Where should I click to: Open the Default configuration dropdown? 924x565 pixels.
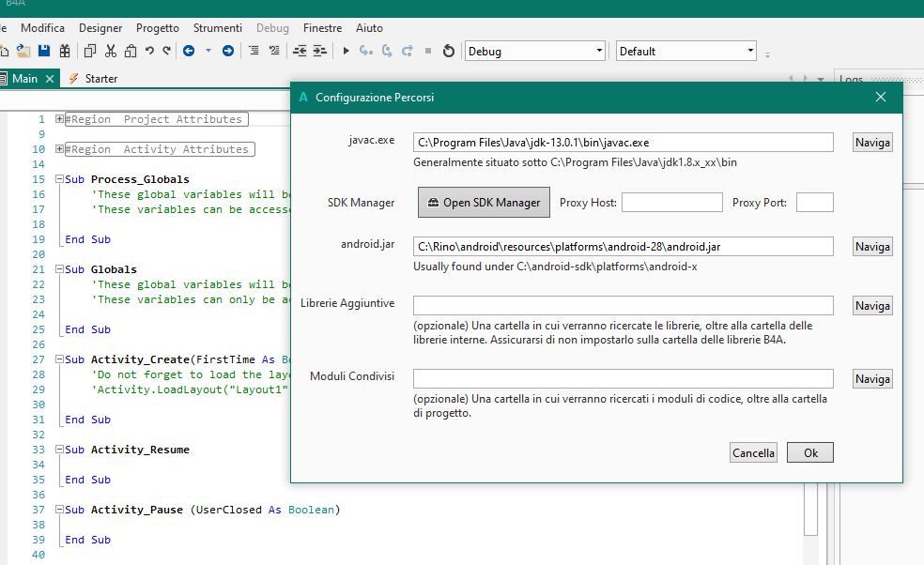[x=749, y=51]
